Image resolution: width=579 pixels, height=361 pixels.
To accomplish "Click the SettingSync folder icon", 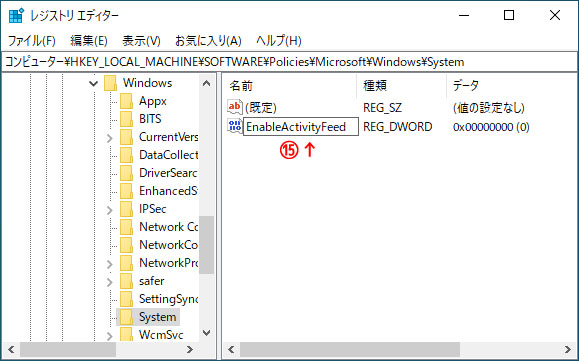I will coord(126,299).
